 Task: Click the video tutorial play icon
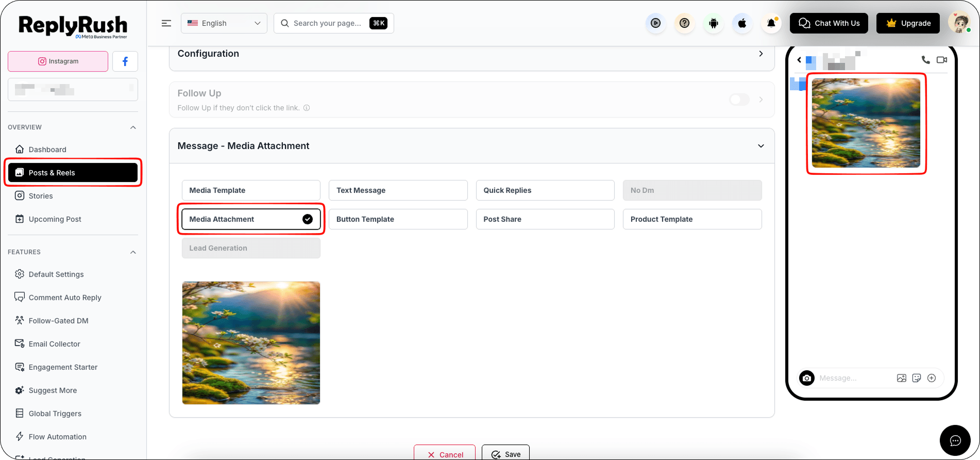coord(655,23)
